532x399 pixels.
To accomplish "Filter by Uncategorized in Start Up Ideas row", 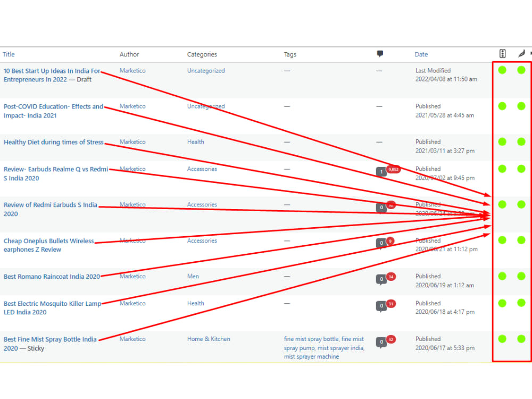I will (206, 71).
